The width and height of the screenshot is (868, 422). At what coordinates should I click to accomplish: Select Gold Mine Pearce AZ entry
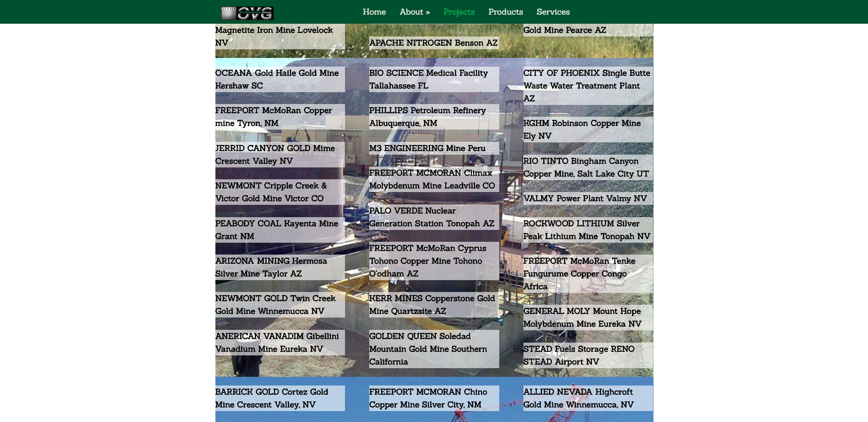(x=588, y=30)
